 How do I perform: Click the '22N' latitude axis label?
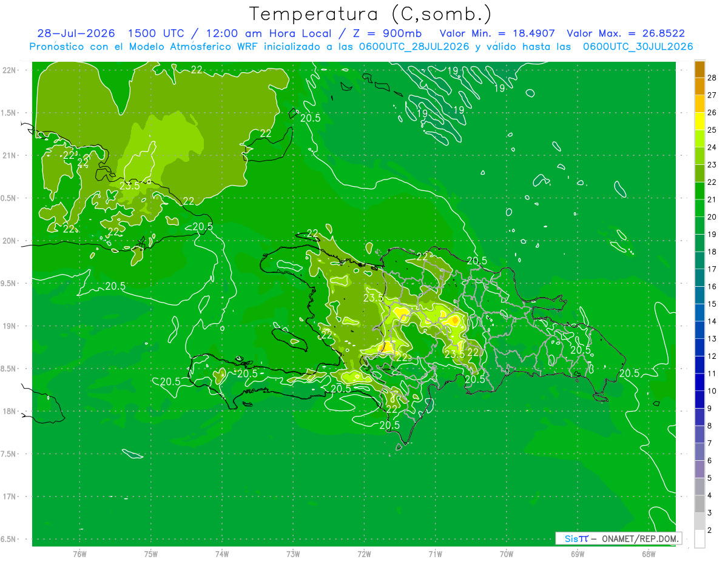click(x=9, y=70)
